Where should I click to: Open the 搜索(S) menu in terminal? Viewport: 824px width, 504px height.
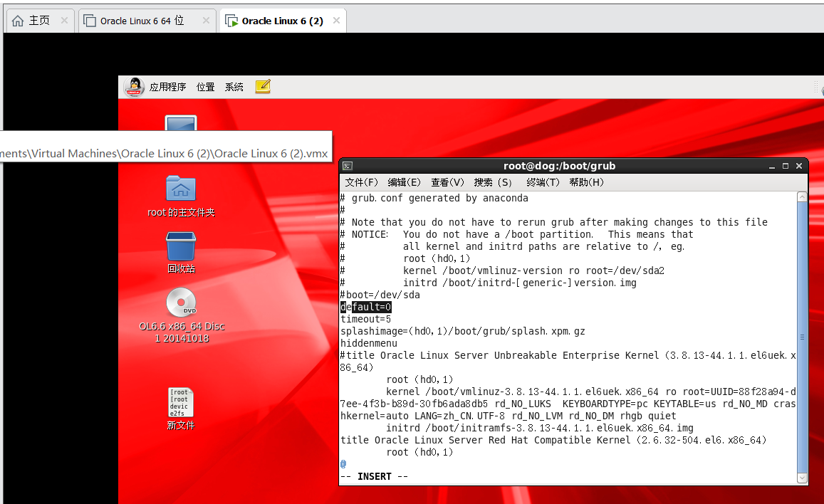[493, 182]
